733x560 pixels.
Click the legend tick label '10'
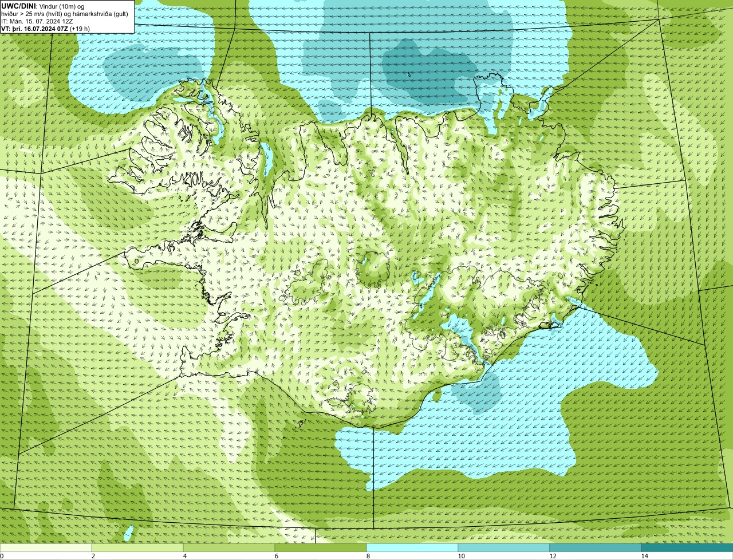[x=461, y=556]
